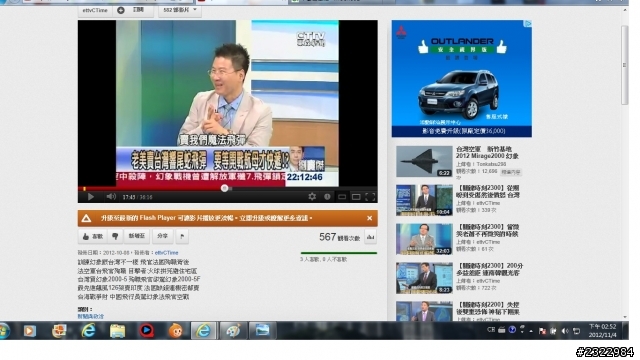The image size is (640, 360).
Task: Close the Flash Player upgrade banner
Action: [x=369, y=218]
